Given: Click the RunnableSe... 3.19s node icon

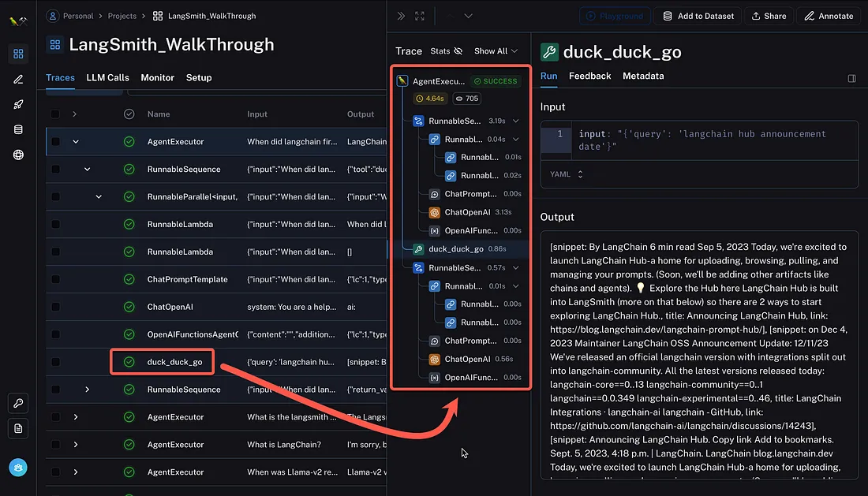Looking at the screenshot, I should [418, 121].
